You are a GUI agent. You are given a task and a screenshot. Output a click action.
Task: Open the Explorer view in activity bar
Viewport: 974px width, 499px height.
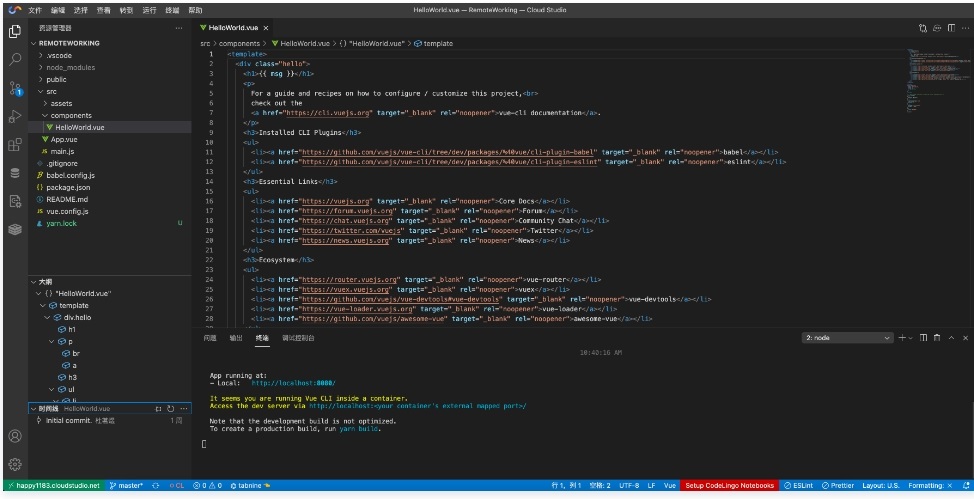point(15,31)
